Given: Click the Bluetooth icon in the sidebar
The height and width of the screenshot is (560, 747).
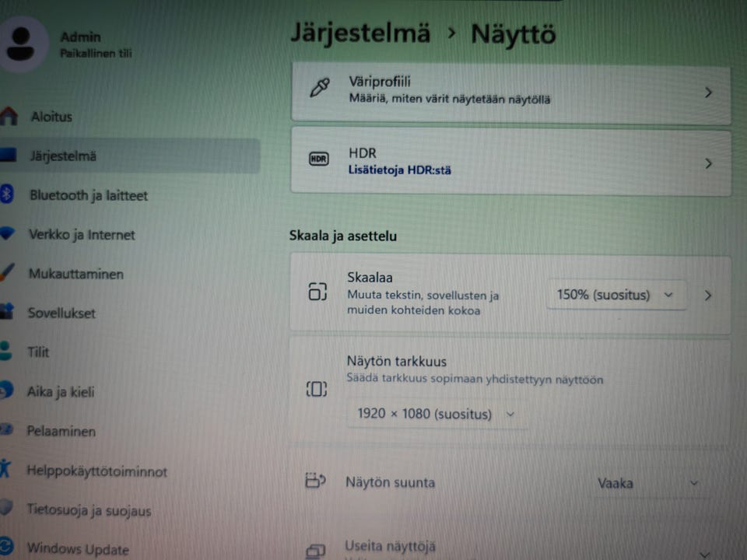Looking at the screenshot, I should point(7,194).
